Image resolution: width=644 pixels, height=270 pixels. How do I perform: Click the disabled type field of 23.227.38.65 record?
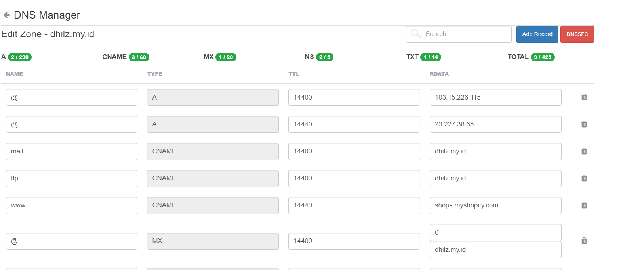pyautogui.click(x=213, y=124)
